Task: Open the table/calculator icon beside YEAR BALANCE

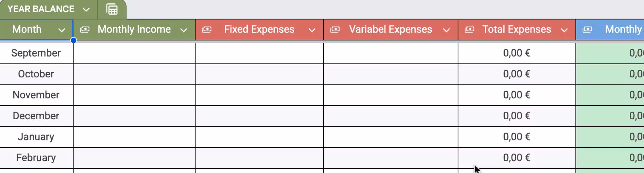Action: coord(111,9)
